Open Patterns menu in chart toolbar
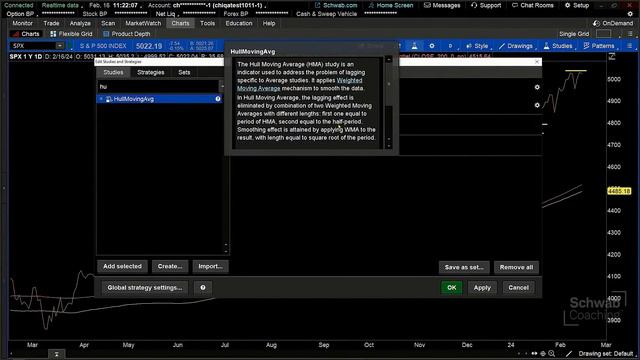 599,46
